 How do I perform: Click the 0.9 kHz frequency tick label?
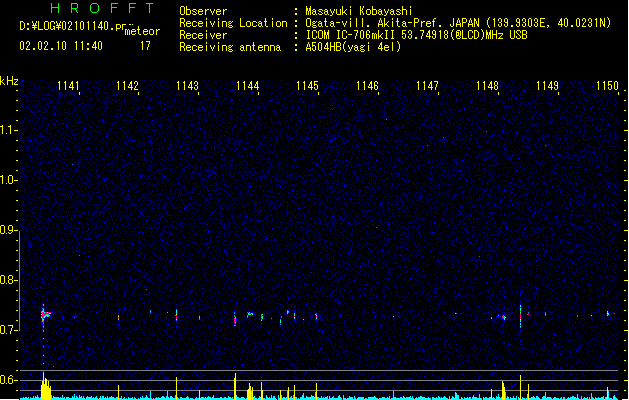pyautogui.click(x=8, y=230)
